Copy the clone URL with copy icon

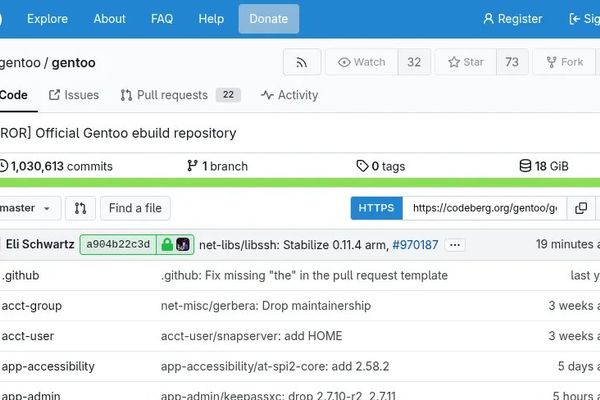(x=581, y=208)
